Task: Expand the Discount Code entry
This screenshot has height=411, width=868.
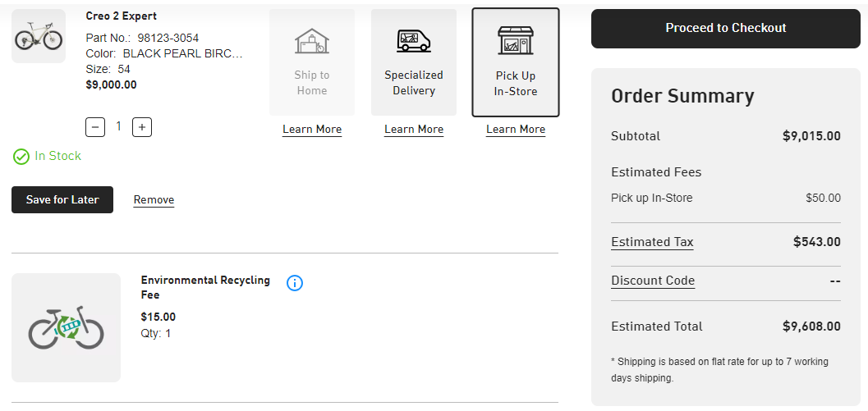Action: tap(653, 281)
